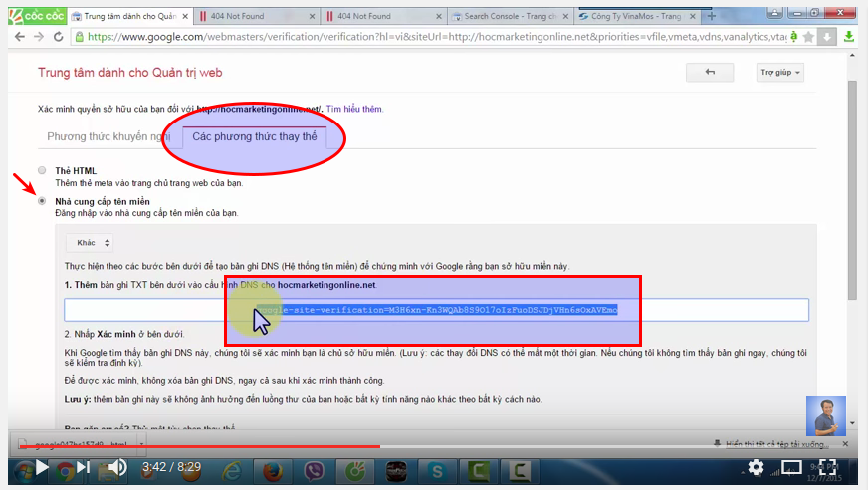Click the Cốc Cốc taskbar icon
The image size is (868, 490).
(354, 471)
